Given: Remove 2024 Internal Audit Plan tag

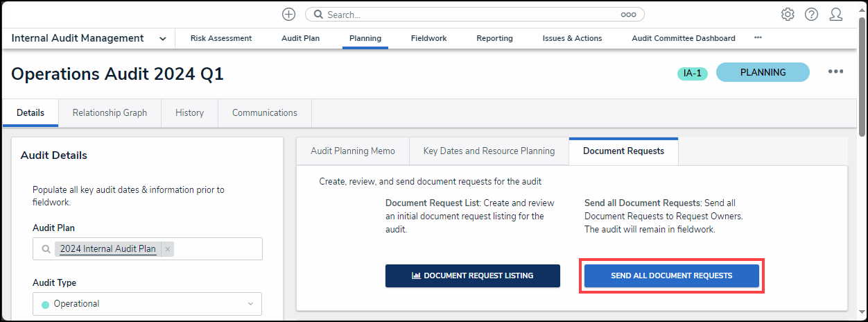Looking at the screenshot, I should (168, 249).
